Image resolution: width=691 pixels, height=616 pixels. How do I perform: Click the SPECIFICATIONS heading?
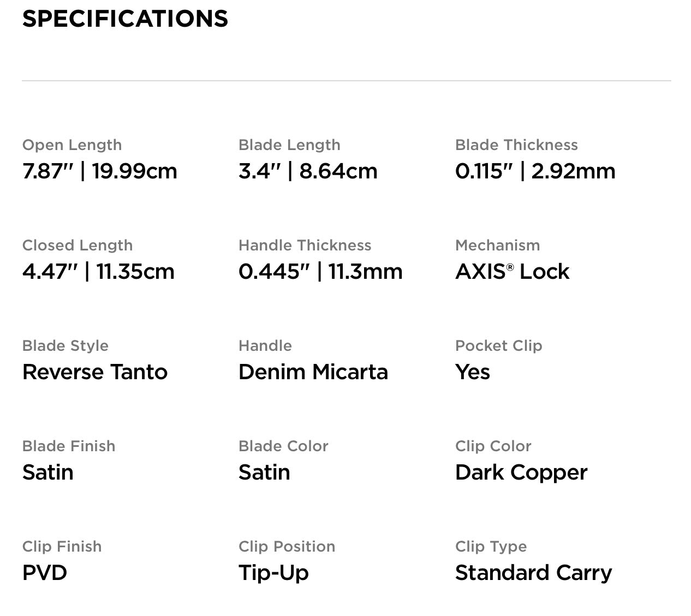coord(125,19)
